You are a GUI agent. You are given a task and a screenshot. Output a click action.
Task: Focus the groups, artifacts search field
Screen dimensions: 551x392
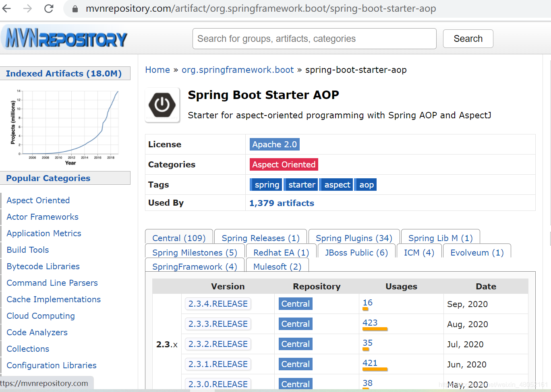pos(314,39)
